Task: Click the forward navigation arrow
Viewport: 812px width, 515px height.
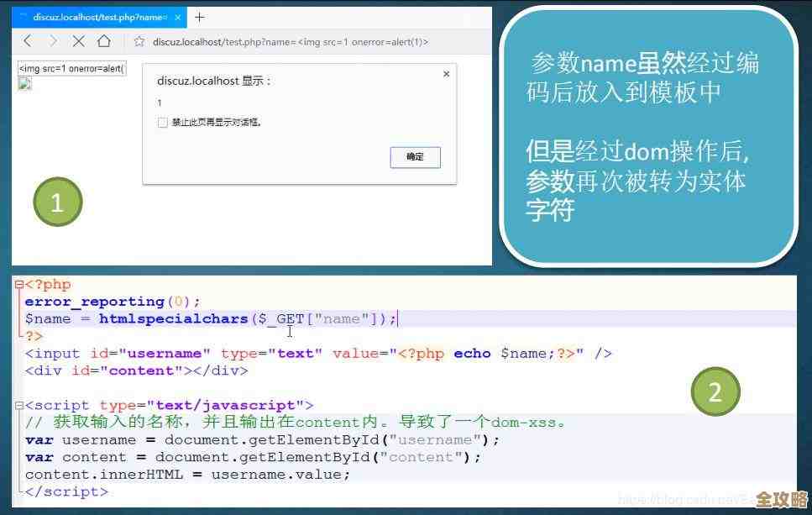Action: [52, 39]
